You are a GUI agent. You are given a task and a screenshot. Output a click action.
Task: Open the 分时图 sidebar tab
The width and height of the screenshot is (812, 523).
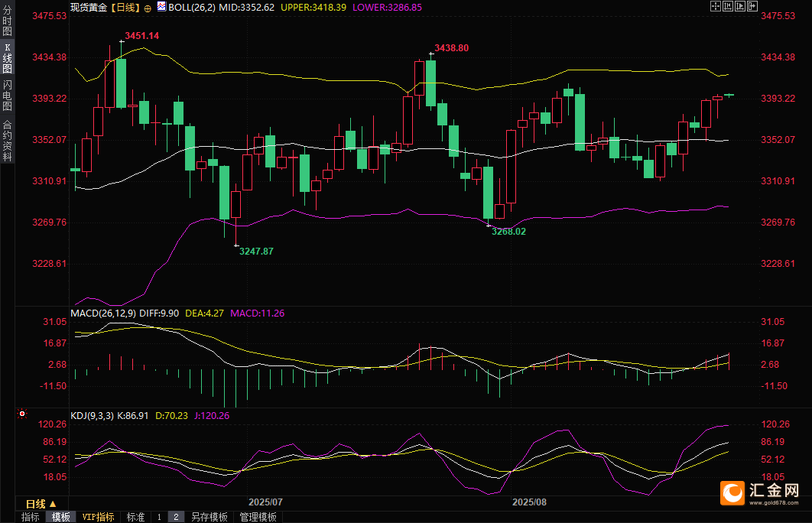(7, 20)
